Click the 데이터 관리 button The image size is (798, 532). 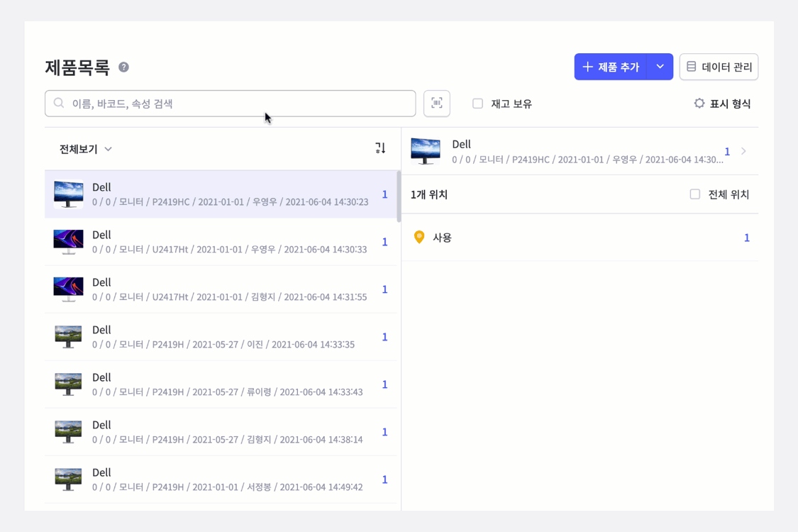point(719,67)
